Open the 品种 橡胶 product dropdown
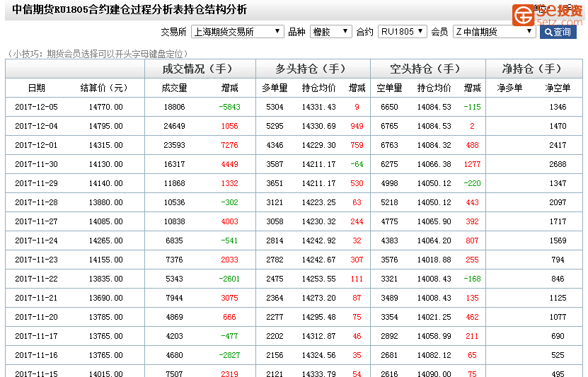 (330, 32)
